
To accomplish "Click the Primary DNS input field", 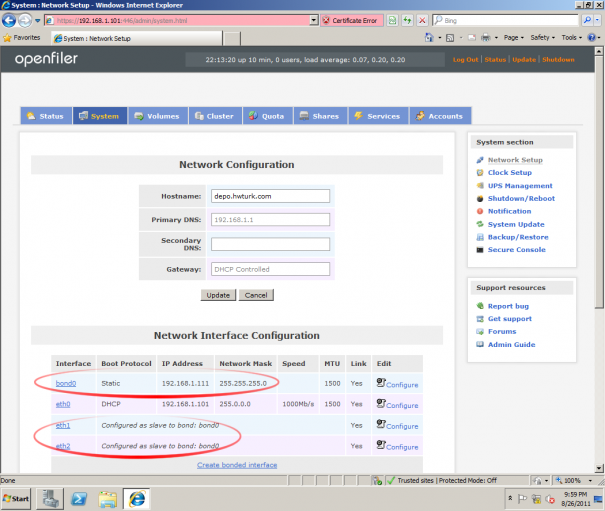I will 270,220.
